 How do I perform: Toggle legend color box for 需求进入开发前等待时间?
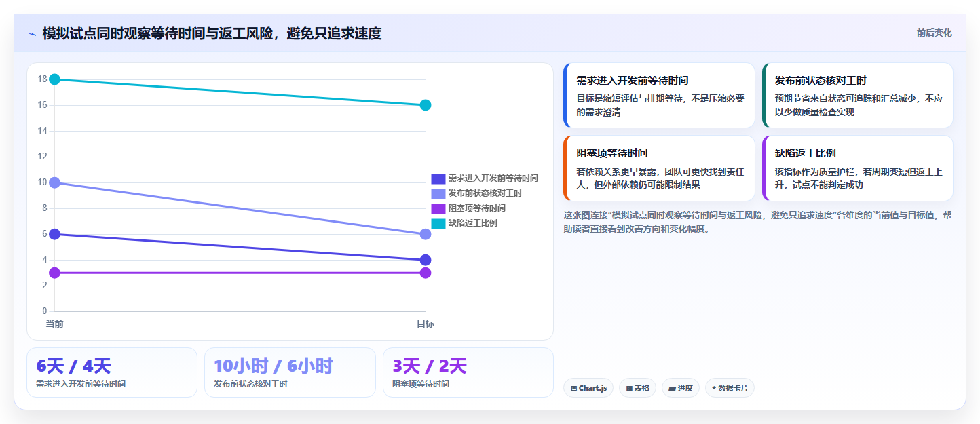pyautogui.click(x=438, y=178)
